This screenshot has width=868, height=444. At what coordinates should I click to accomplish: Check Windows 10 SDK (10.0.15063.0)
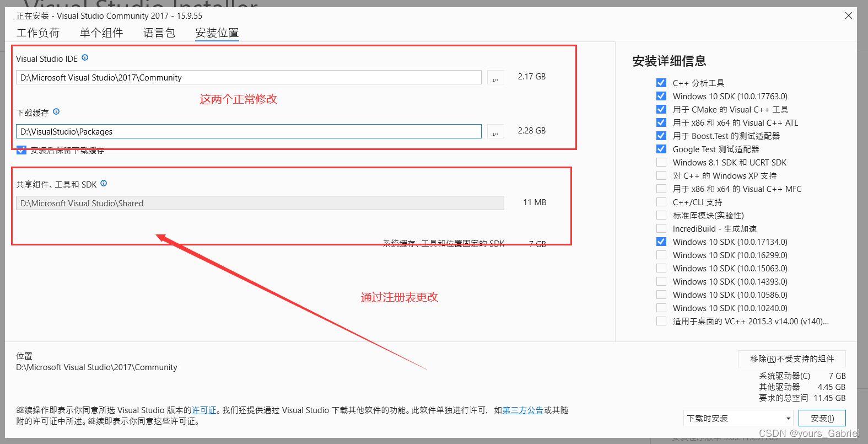coord(661,268)
